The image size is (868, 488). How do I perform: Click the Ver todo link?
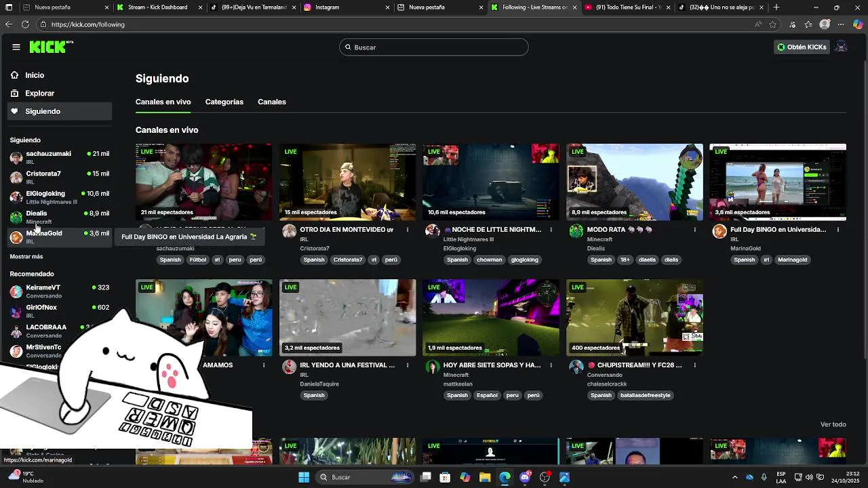point(833,424)
